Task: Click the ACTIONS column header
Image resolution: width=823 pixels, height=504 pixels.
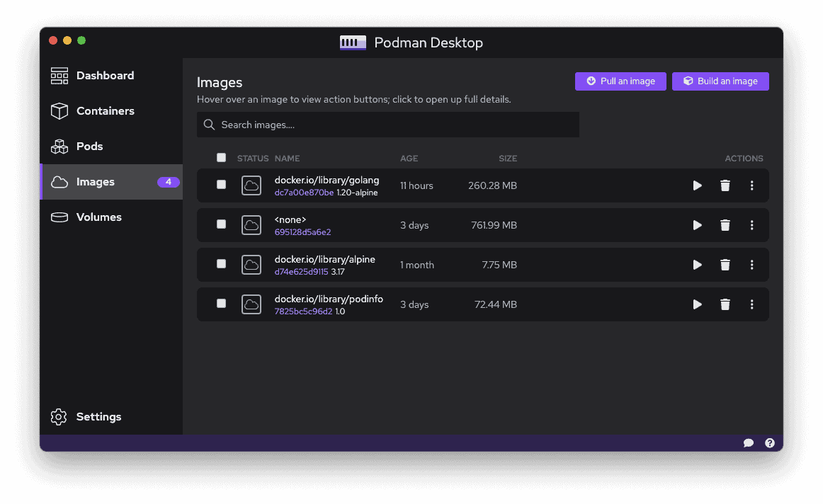Action: coord(744,159)
